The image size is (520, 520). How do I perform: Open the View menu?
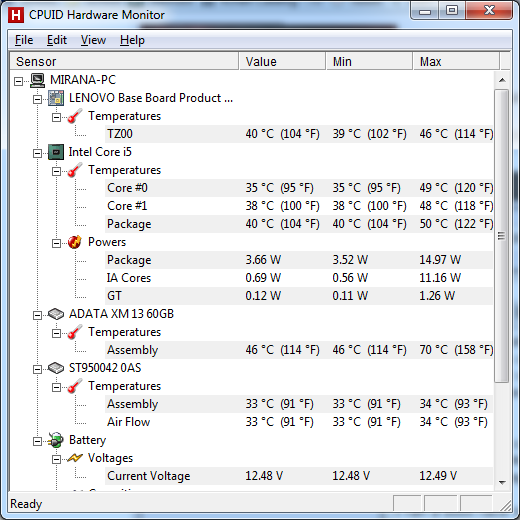pyautogui.click(x=93, y=40)
